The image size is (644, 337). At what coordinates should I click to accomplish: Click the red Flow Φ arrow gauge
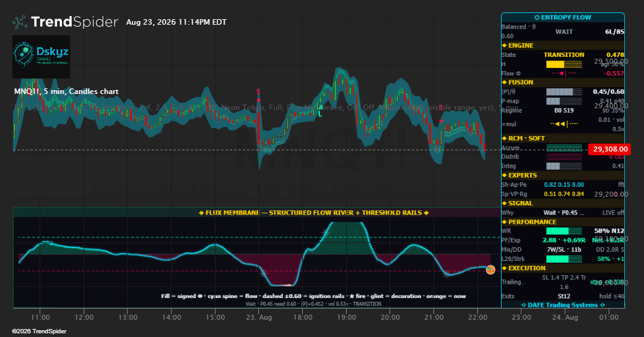(x=564, y=74)
